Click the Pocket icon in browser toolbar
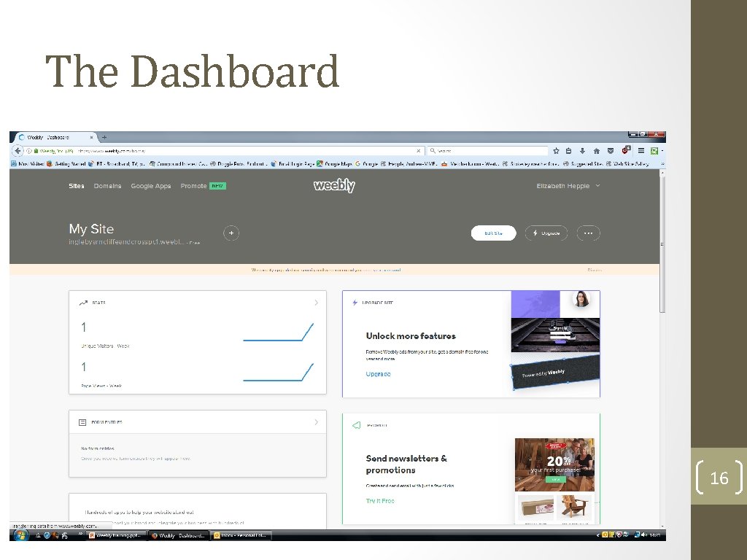Image resolution: width=747 pixels, height=560 pixels. click(611, 151)
